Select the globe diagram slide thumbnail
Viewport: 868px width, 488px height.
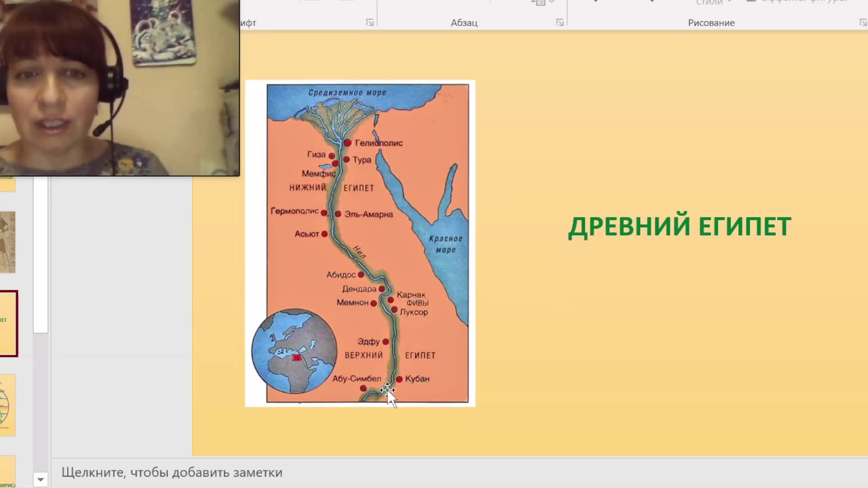(8, 405)
